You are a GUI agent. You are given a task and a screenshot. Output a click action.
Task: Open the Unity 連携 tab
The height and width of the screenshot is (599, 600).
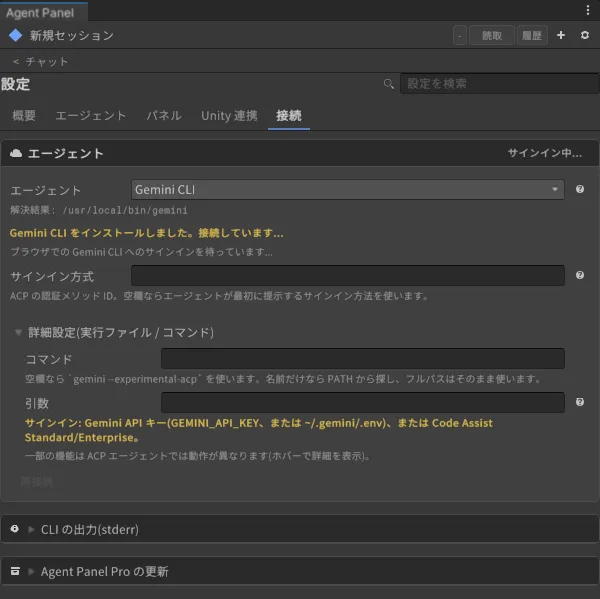tap(229, 116)
